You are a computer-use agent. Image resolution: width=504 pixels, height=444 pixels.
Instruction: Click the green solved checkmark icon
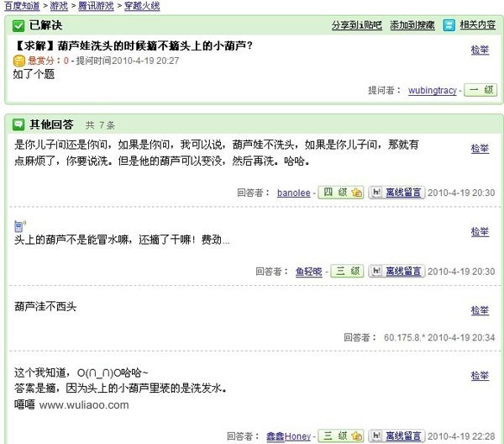[x=18, y=26]
